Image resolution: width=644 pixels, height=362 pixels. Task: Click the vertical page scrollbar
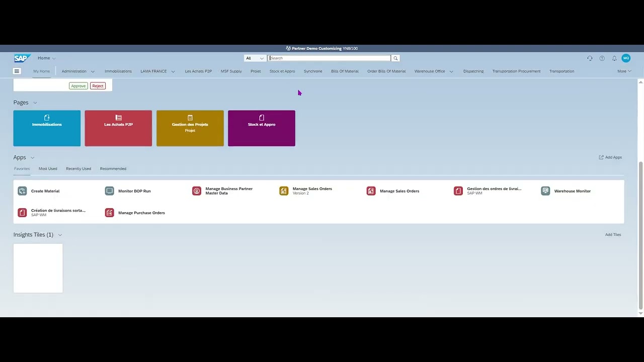click(640, 235)
